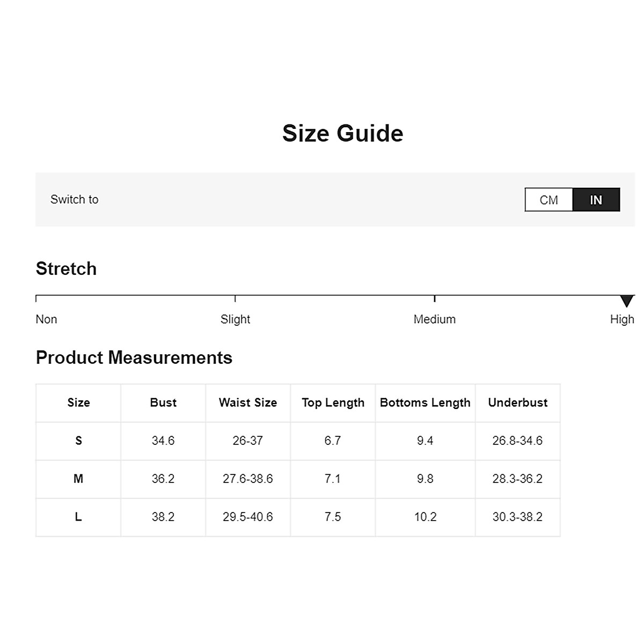Click the Size column header
Image resolution: width=644 pixels, height=644 pixels.
(78, 402)
